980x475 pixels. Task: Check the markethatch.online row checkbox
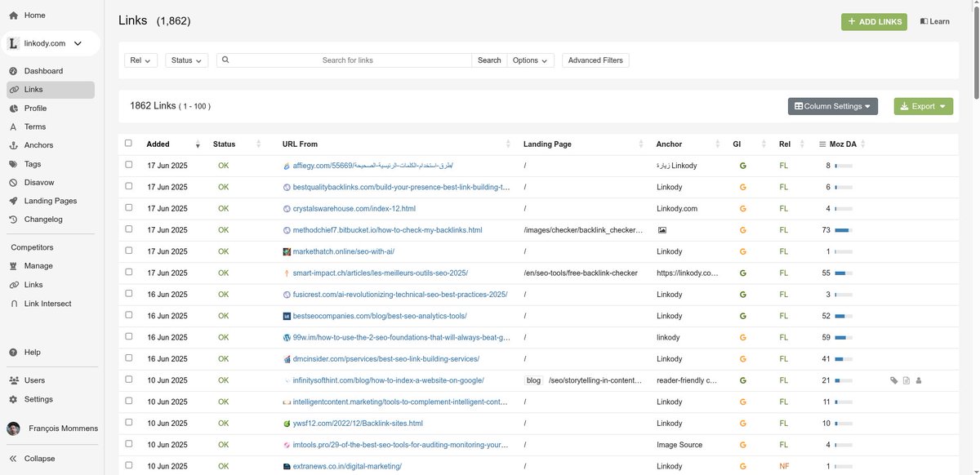(x=128, y=251)
